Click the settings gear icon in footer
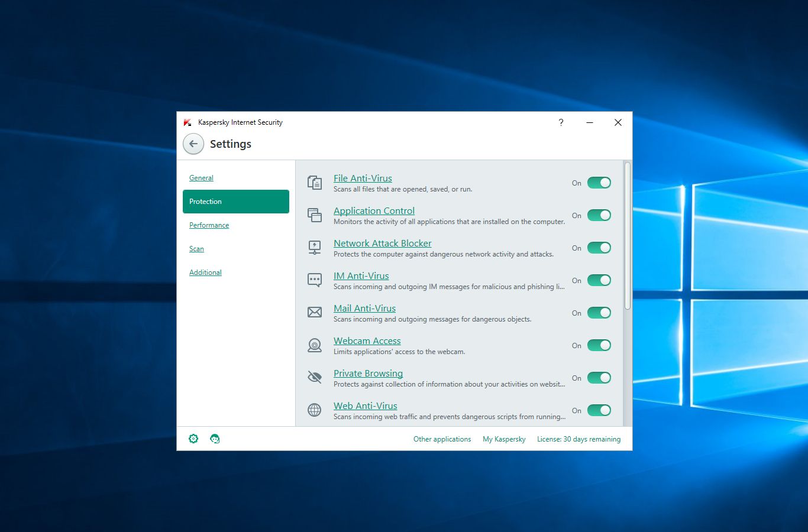 click(x=193, y=439)
